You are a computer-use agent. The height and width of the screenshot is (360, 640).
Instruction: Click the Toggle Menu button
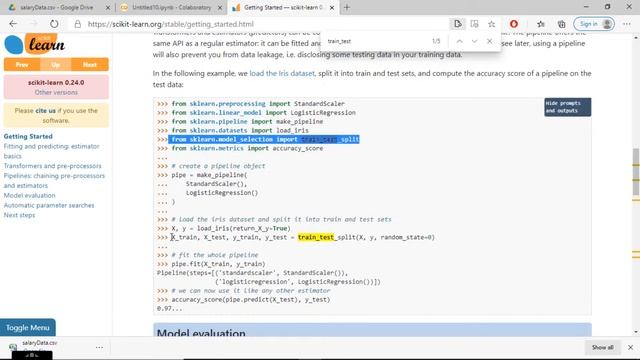point(28,327)
